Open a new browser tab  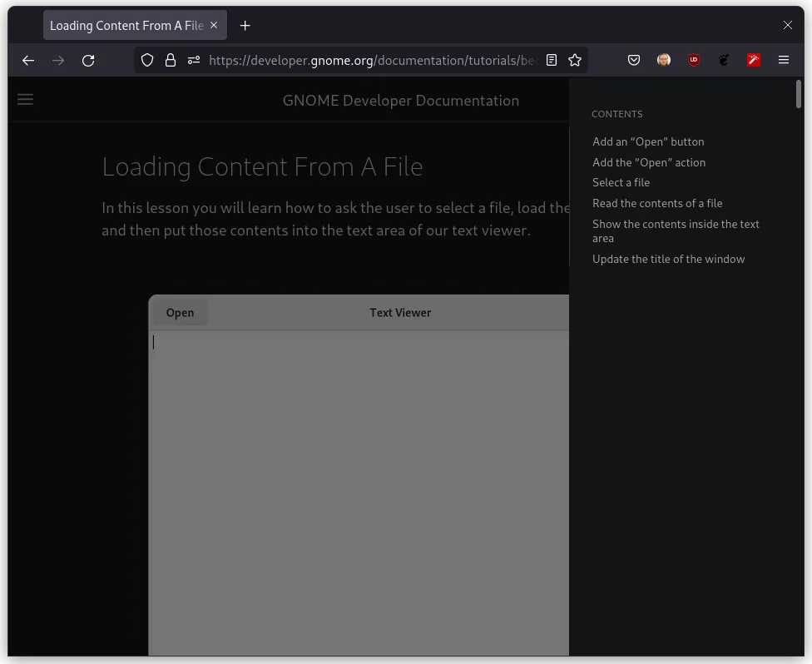coord(245,26)
